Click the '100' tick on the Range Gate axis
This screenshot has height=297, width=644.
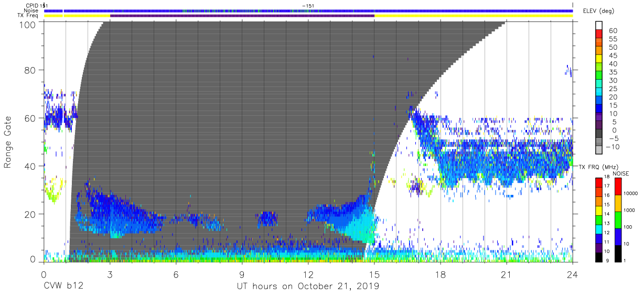[x=28, y=25]
